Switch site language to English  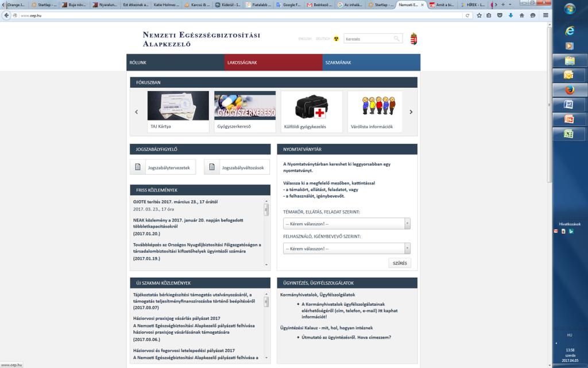305,39
